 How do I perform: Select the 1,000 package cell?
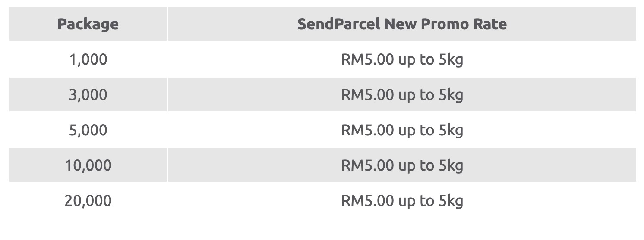(x=88, y=59)
